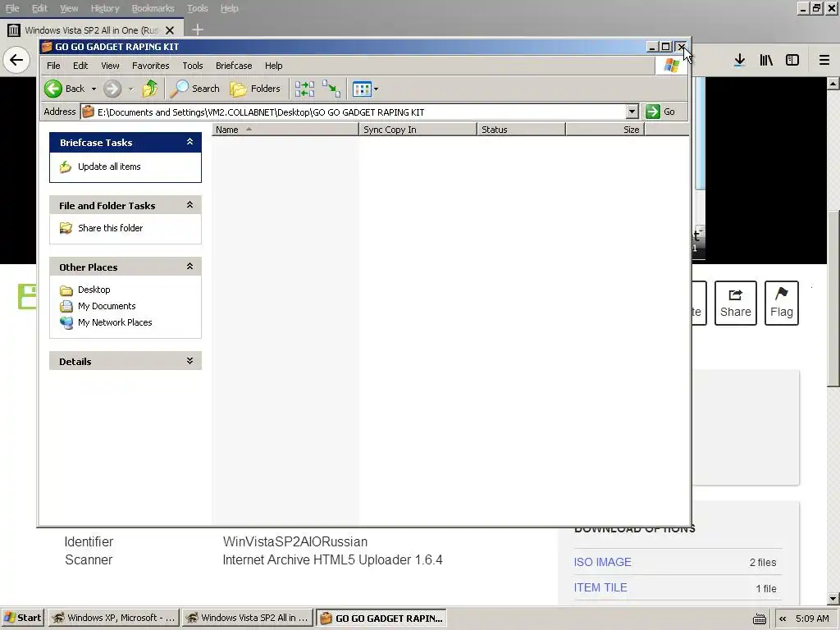Sort by the Status column header
The width and height of the screenshot is (840, 630).
pyautogui.click(x=521, y=130)
